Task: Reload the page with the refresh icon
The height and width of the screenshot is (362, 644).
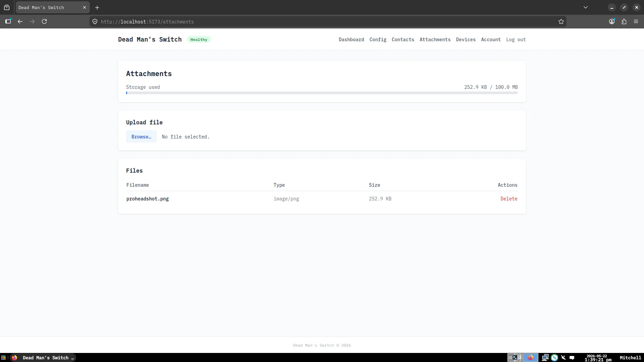Action: click(x=44, y=21)
